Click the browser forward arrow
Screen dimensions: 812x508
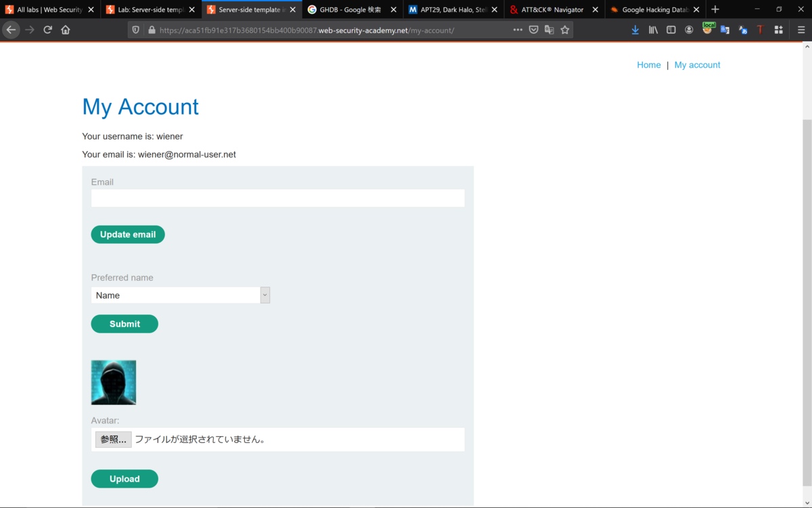click(x=29, y=30)
